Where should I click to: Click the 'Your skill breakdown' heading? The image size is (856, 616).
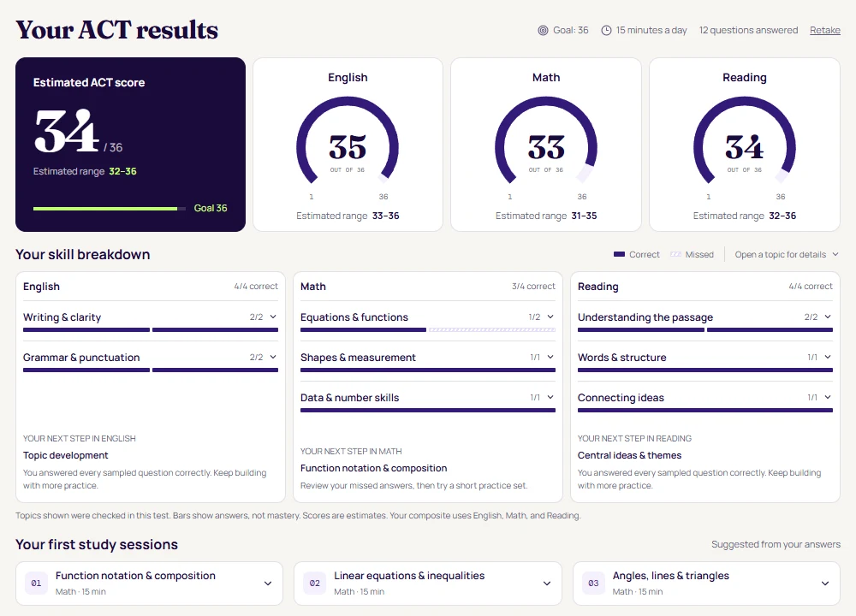coord(82,254)
